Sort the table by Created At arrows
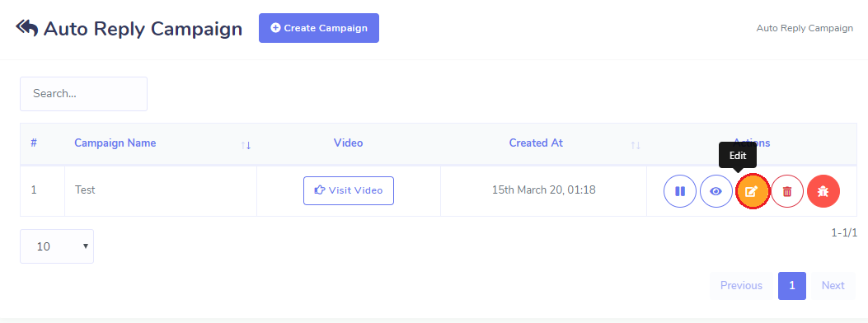Viewport: 868px width, 323px height. click(636, 145)
